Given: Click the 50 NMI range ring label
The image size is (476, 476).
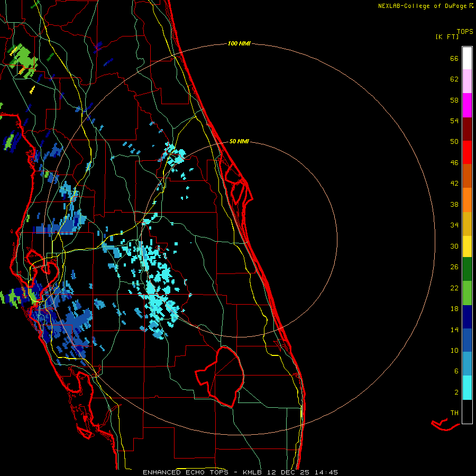Looking at the screenshot, I should (239, 141).
